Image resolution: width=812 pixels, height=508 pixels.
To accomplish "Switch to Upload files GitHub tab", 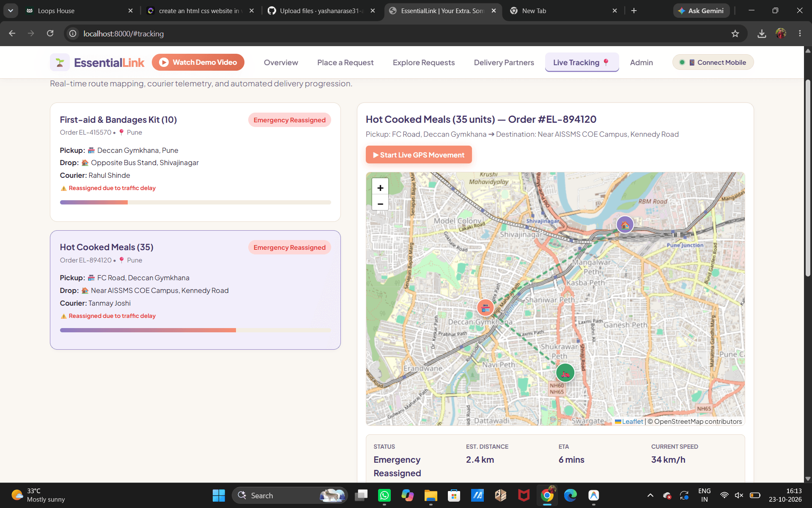I will 321,11.
